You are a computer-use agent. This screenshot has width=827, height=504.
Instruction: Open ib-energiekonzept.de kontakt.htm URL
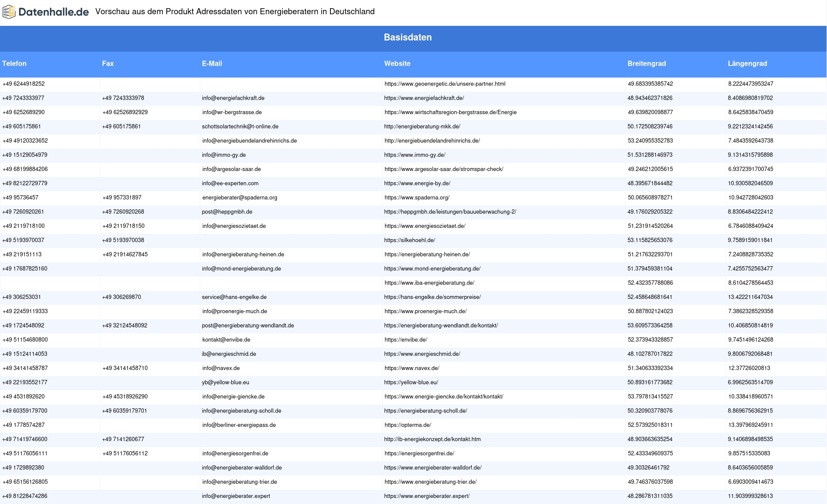coord(432,439)
